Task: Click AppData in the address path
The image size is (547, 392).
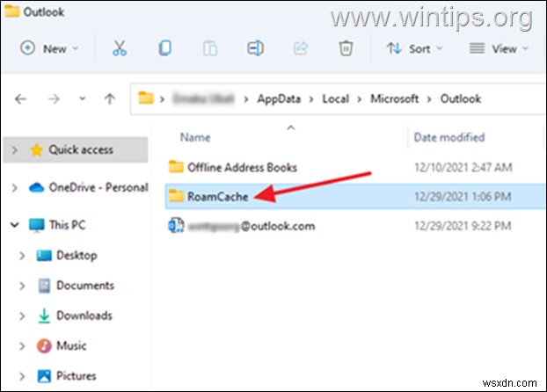Action: (279, 99)
